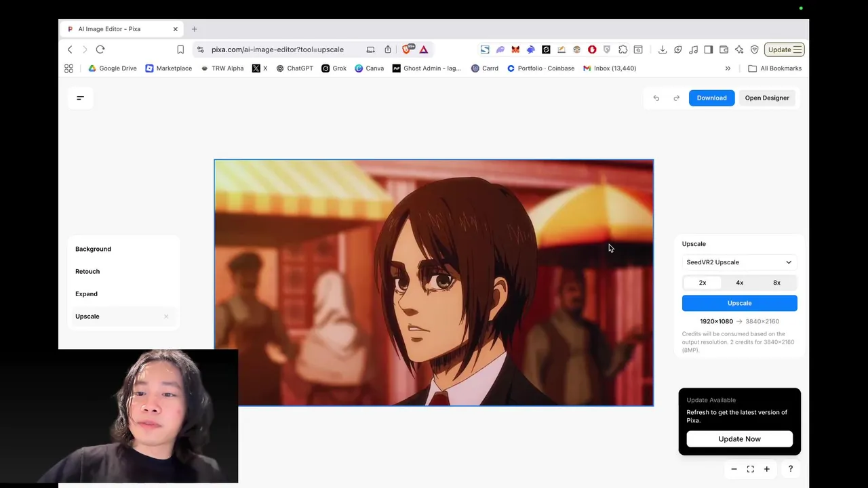The height and width of the screenshot is (488, 868).
Task: Expand the SeedVR2 Upscale model dropdown
Action: 739,262
